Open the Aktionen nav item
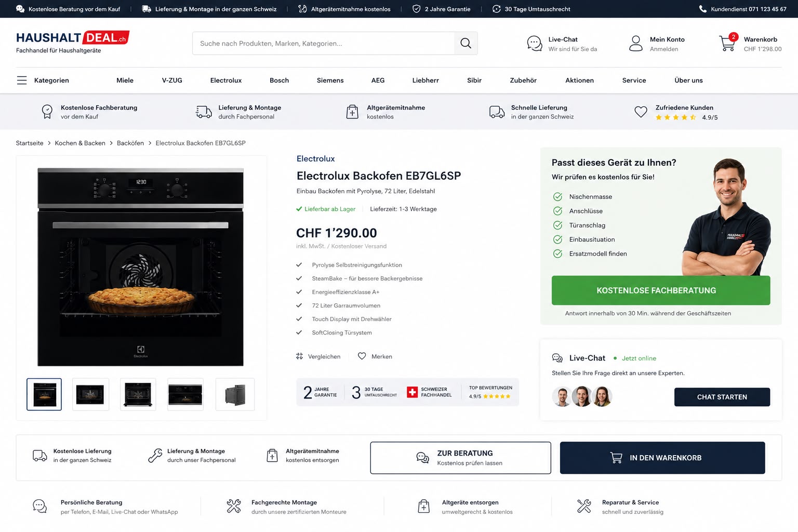Screen dimensions: 798x532 point(579,81)
